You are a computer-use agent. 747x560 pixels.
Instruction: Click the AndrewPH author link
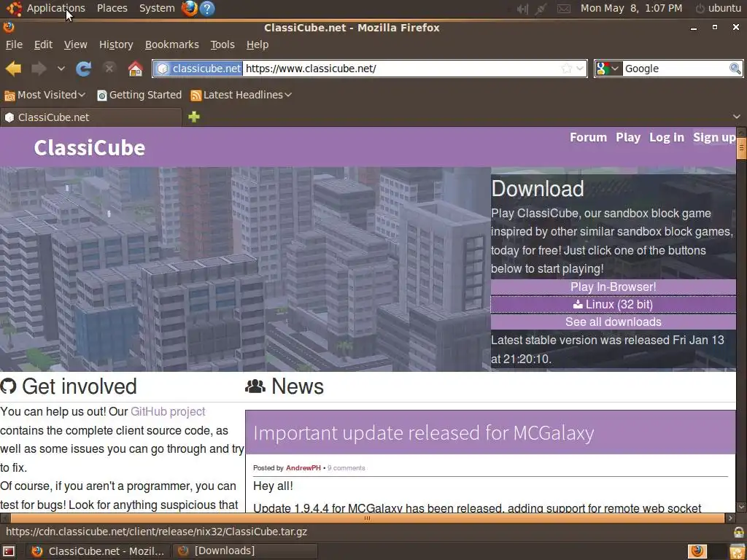[x=303, y=468]
